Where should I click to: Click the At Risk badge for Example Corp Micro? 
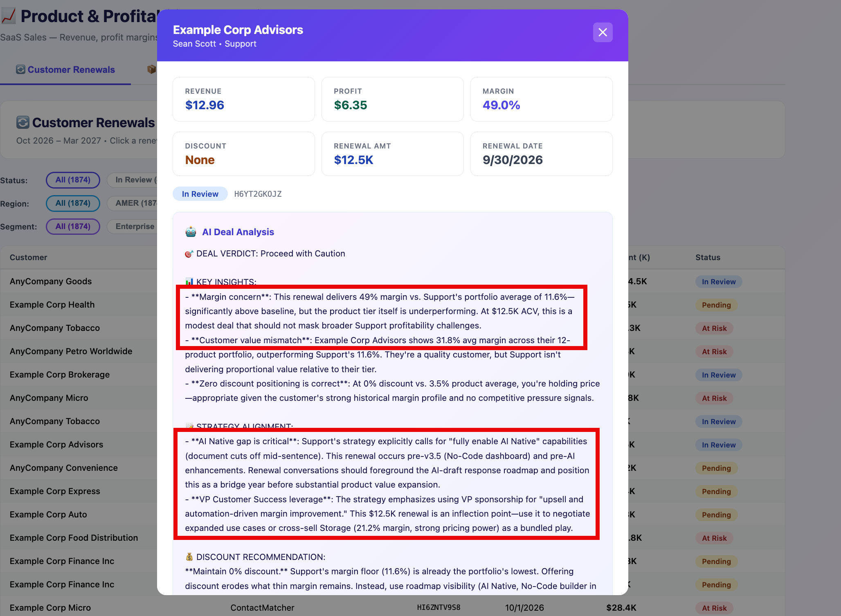714,608
